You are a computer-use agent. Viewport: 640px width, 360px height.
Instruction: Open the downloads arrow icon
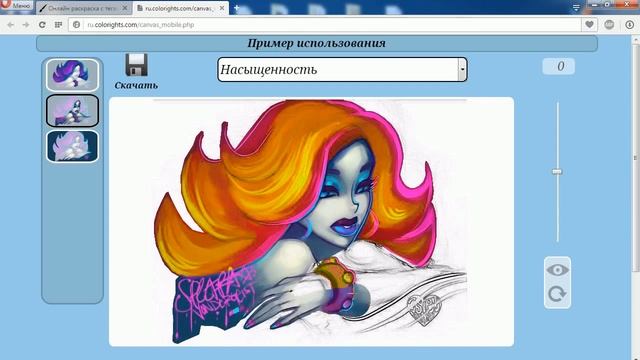click(630, 25)
